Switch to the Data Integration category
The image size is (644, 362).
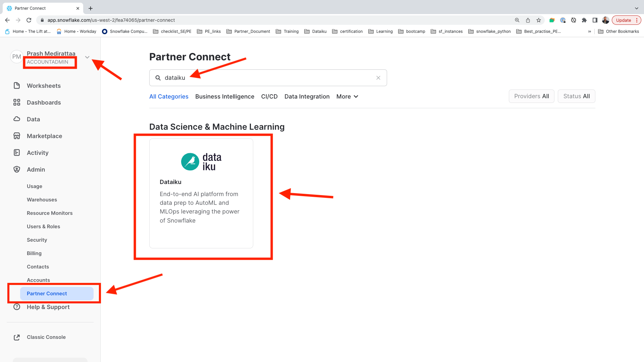pyautogui.click(x=307, y=97)
